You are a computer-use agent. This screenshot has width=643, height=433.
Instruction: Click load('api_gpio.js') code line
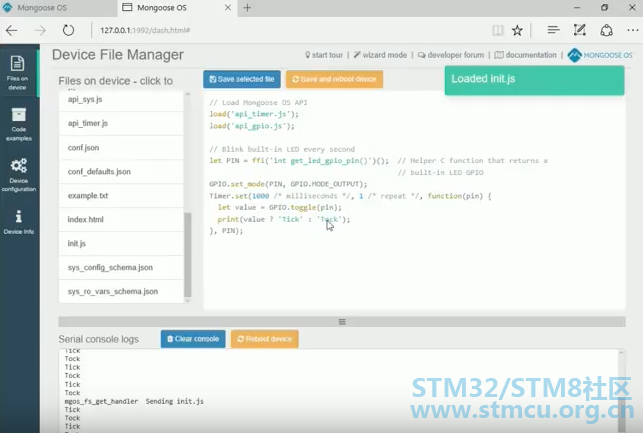click(x=252, y=126)
